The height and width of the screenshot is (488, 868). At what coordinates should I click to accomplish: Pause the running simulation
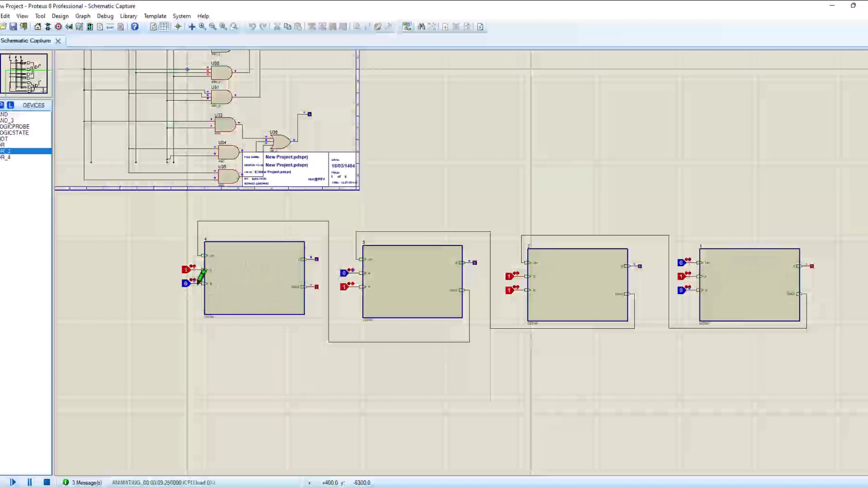(30, 482)
